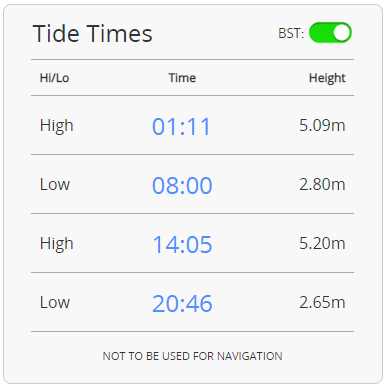Click the 5.20m height value

click(x=322, y=243)
